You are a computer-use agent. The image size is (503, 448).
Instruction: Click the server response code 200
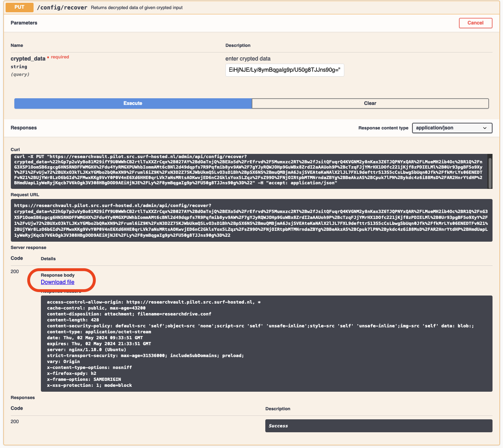[x=15, y=272]
